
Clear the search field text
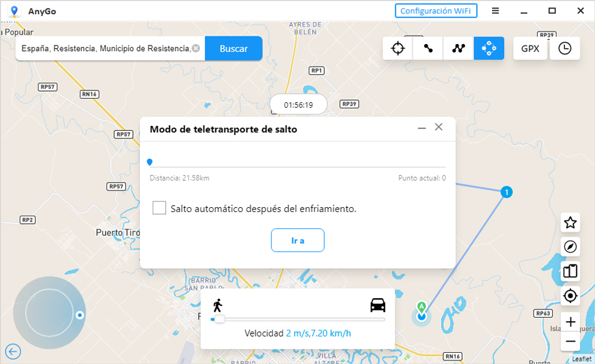point(196,48)
